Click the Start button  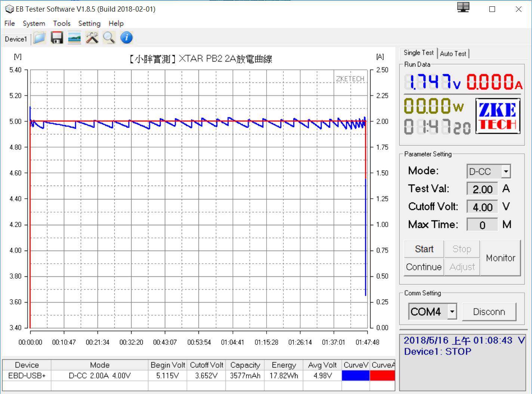click(x=424, y=249)
